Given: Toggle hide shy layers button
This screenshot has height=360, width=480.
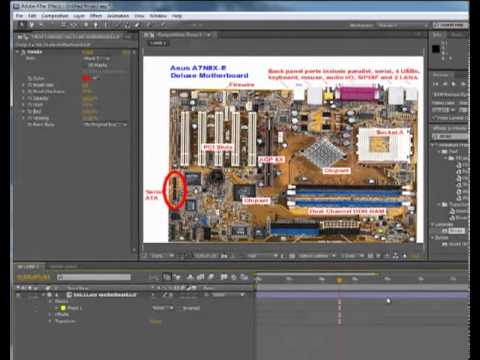Looking at the screenshot, I should click(190, 277).
